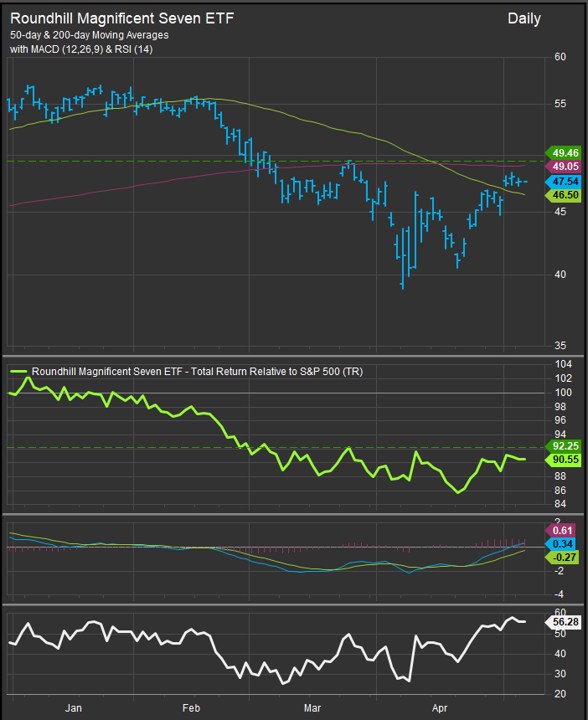588x720 pixels.
Task: Click the 50-day & 200-day Moving Averages subtitle
Action: (x=89, y=35)
